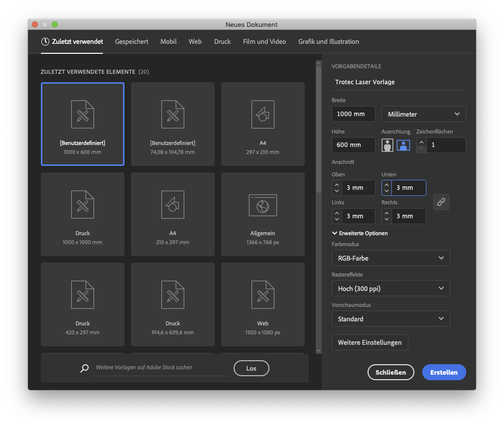Select the Druck 1000 x 1000 mm preset
Image resolution: width=504 pixels, height=427 pixels.
pyautogui.click(x=83, y=214)
